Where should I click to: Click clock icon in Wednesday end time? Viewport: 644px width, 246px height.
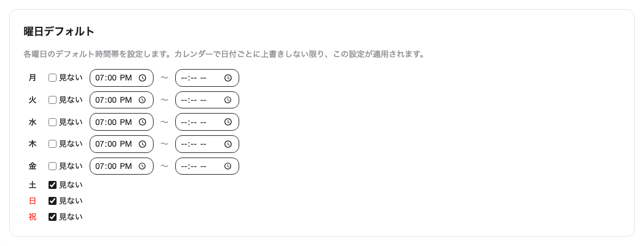228,122
